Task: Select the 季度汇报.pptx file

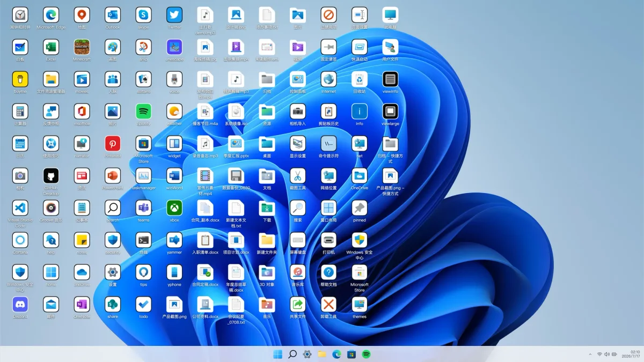Action: click(x=236, y=144)
